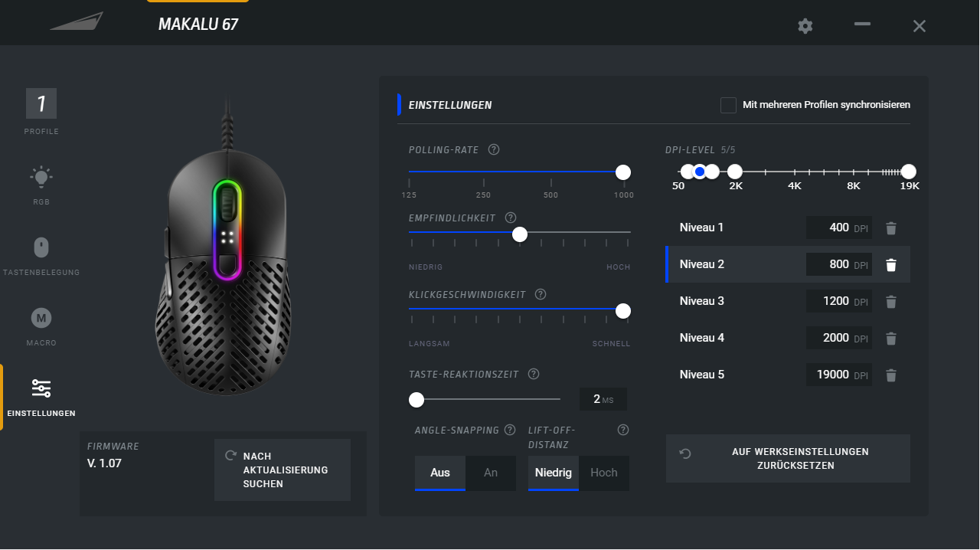Open the RGB lighting section
The height and width of the screenshot is (550, 980).
point(41,185)
